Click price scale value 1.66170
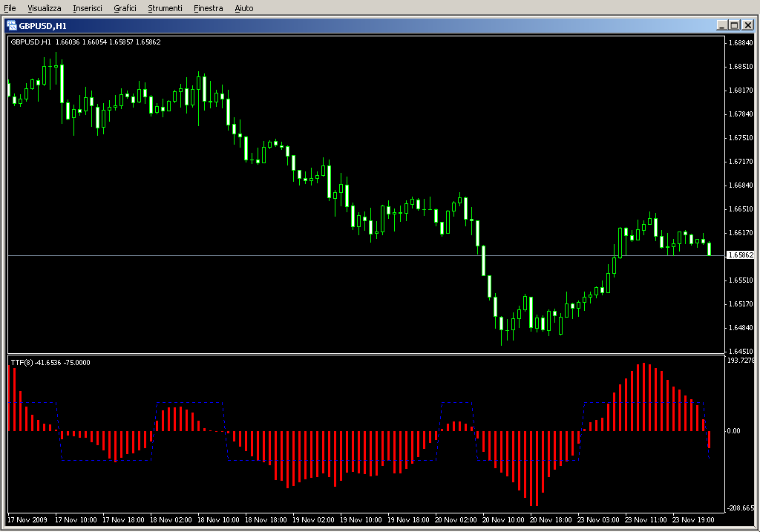760x532 pixels. (741, 232)
